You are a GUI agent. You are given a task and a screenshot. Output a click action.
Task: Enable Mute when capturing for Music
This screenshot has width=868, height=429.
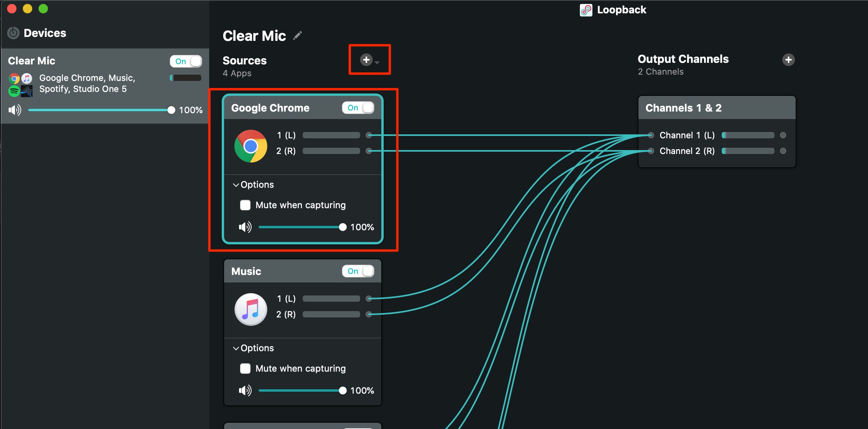(245, 368)
